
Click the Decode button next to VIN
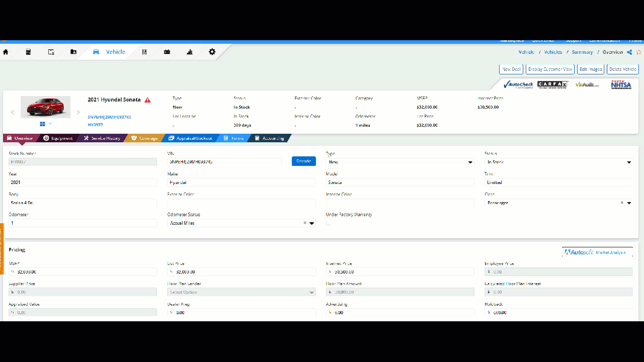pyautogui.click(x=303, y=161)
